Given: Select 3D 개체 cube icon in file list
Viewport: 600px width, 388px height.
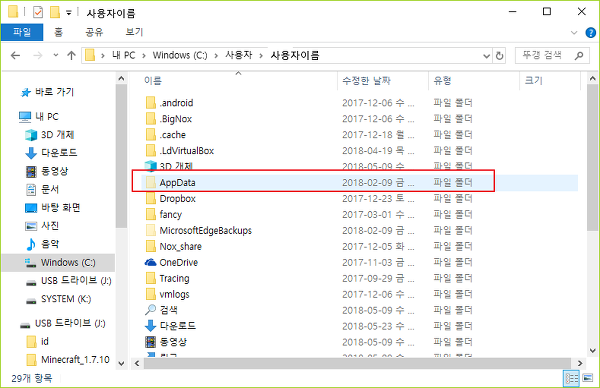Looking at the screenshot, I should click(151, 166).
